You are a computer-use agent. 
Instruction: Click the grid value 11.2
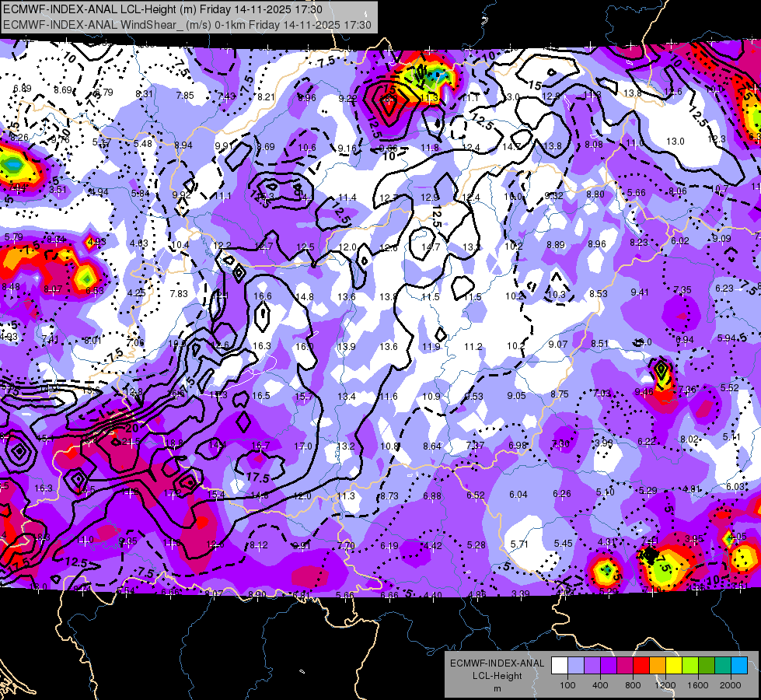pos(473,346)
